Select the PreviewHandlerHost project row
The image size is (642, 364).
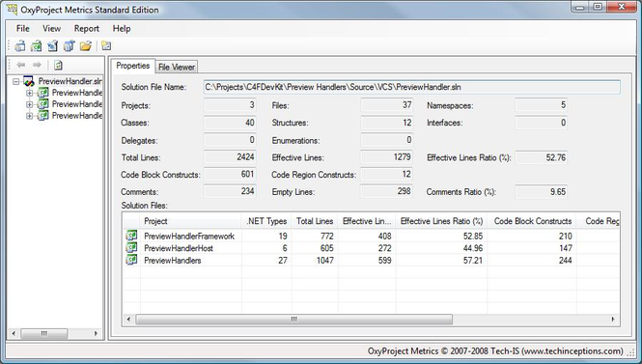point(371,248)
